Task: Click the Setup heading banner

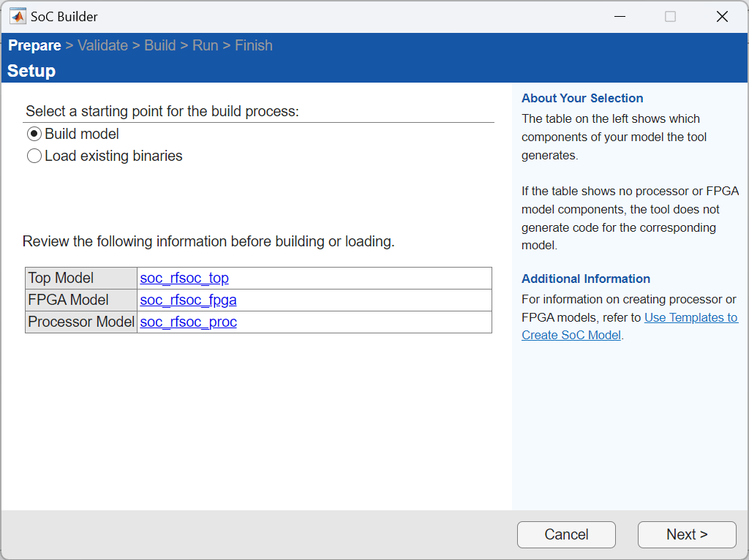Action: pyautogui.click(x=33, y=71)
